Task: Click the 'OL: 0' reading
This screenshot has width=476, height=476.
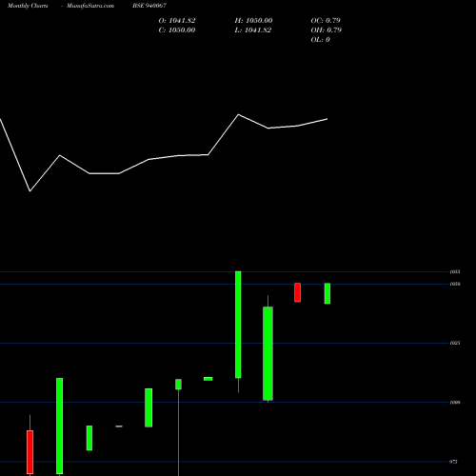Action: pos(320,40)
